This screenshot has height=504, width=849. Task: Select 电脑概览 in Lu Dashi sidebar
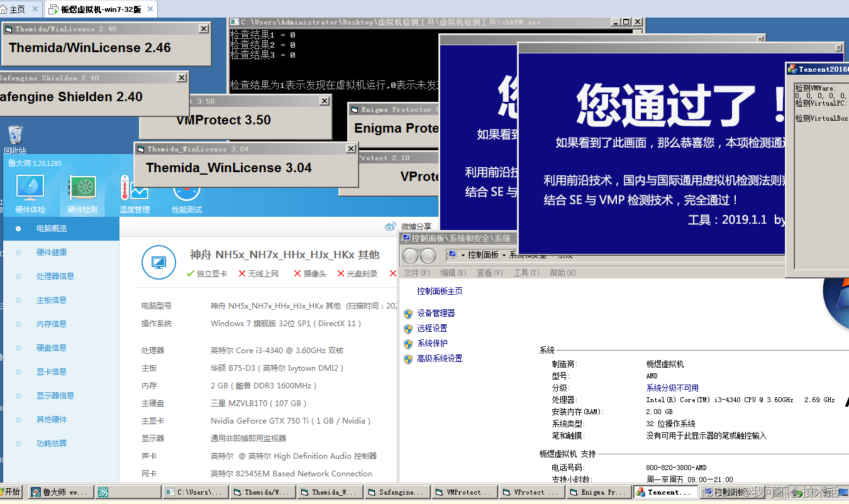pyautogui.click(x=61, y=229)
